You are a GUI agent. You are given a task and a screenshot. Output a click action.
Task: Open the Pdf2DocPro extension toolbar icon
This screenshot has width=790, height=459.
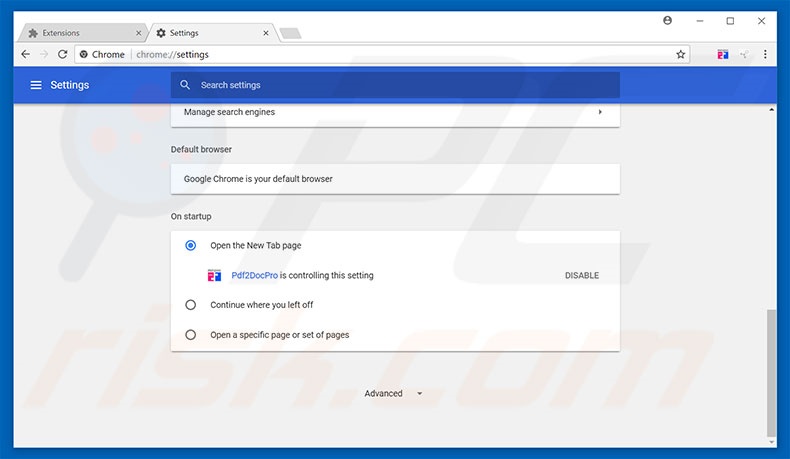723,54
